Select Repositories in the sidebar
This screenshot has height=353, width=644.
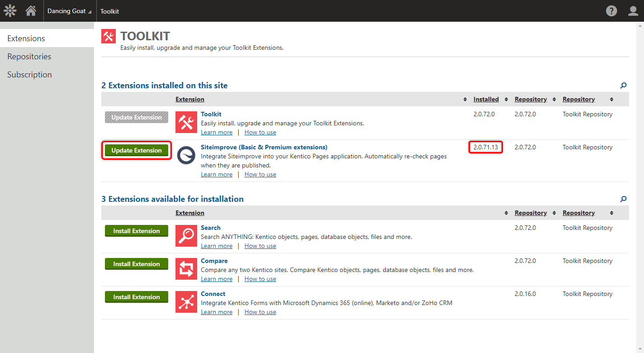coord(29,56)
